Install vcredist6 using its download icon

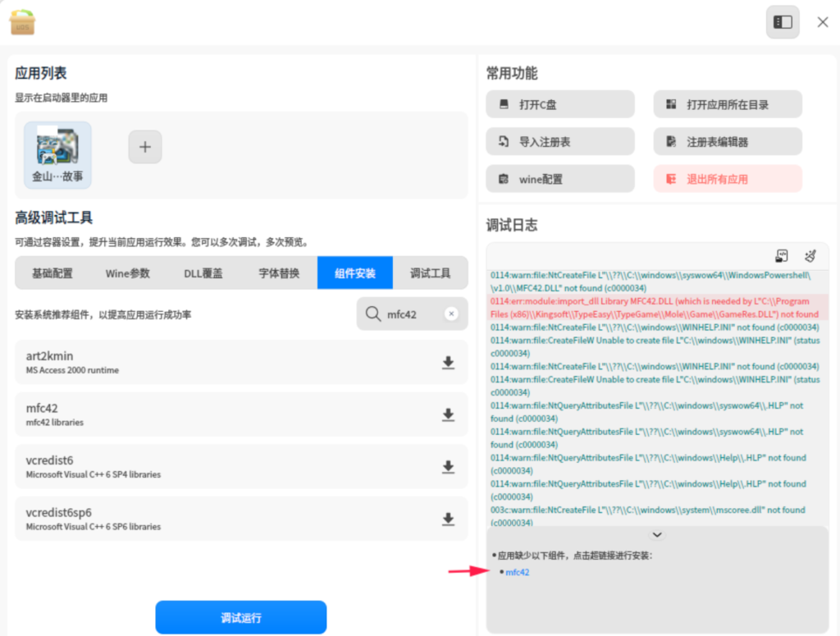pyautogui.click(x=448, y=467)
